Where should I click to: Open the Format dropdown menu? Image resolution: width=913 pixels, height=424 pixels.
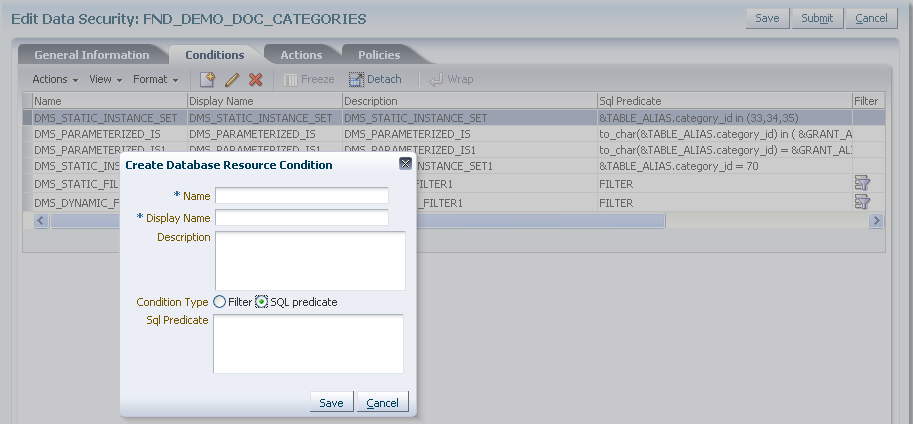point(155,79)
